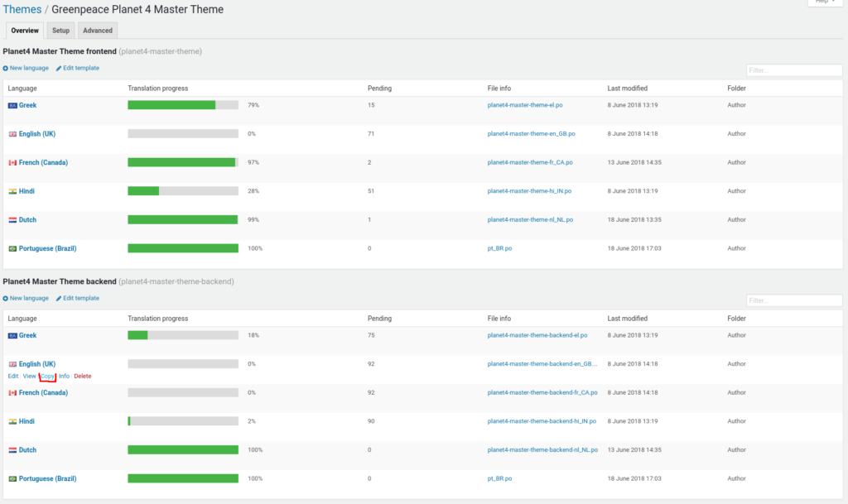848x504 pixels.
Task: Click the English (UK) flag in frontend table
Action: pos(12,134)
